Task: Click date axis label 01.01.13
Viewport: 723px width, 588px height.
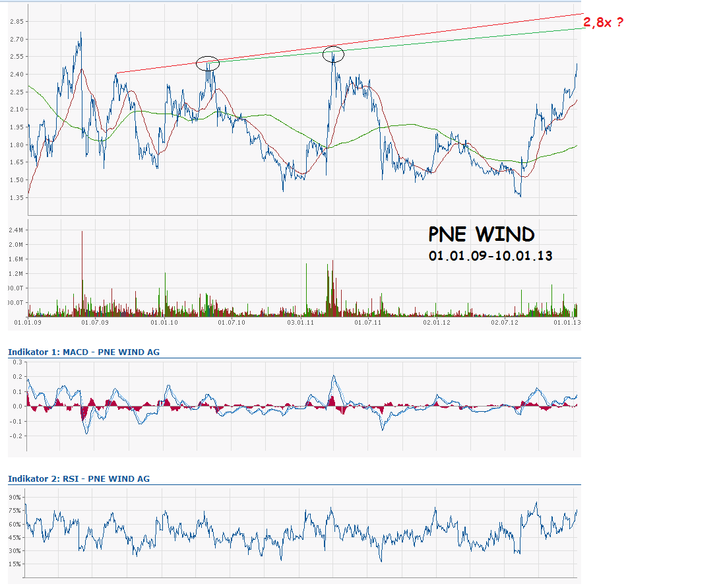Action: (567, 322)
